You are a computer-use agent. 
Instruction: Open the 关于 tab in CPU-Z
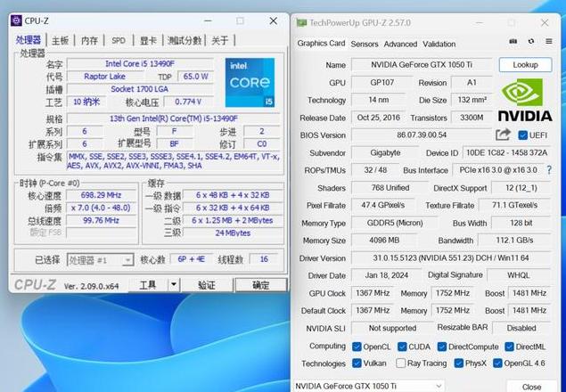click(220, 40)
